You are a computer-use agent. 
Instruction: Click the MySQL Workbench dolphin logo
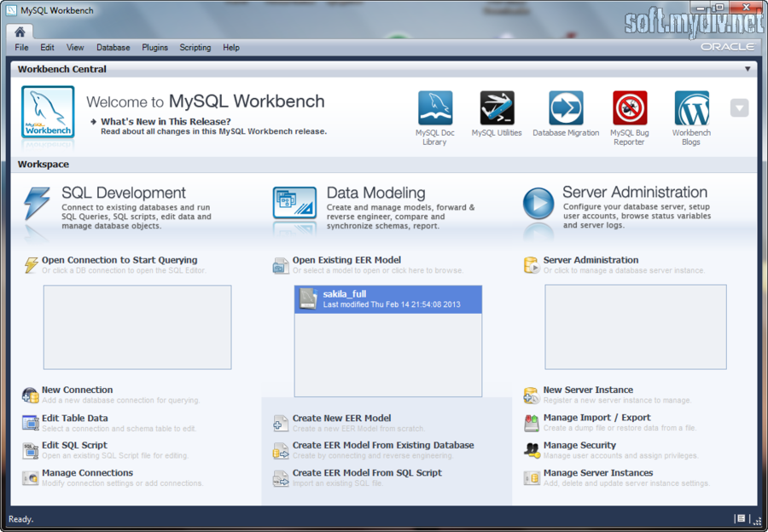click(48, 112)
